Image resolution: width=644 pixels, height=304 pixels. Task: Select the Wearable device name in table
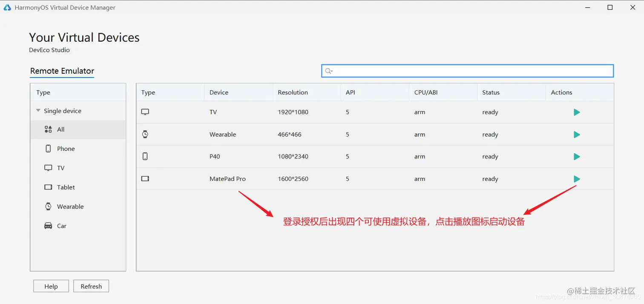(223, 135)
